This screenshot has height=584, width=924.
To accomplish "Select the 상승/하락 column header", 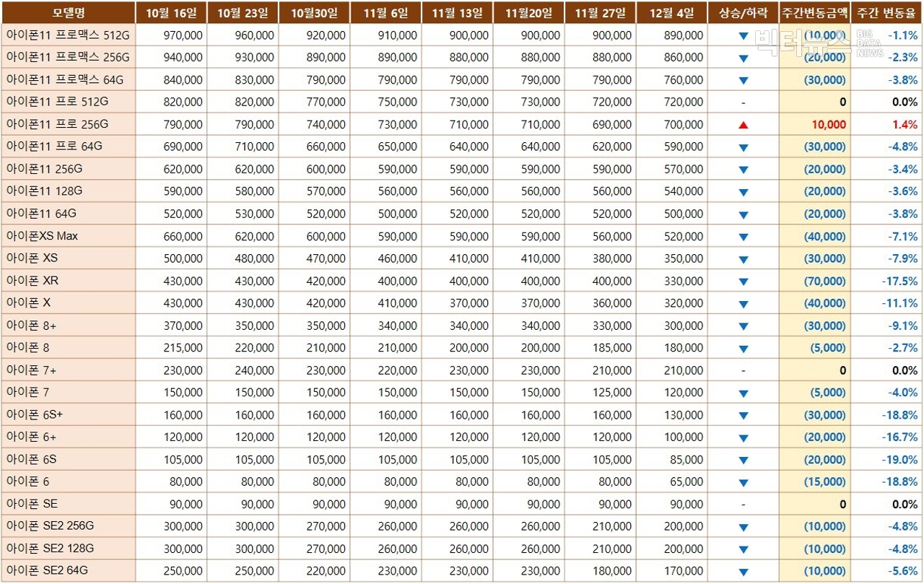I will [x=744, y=12].
